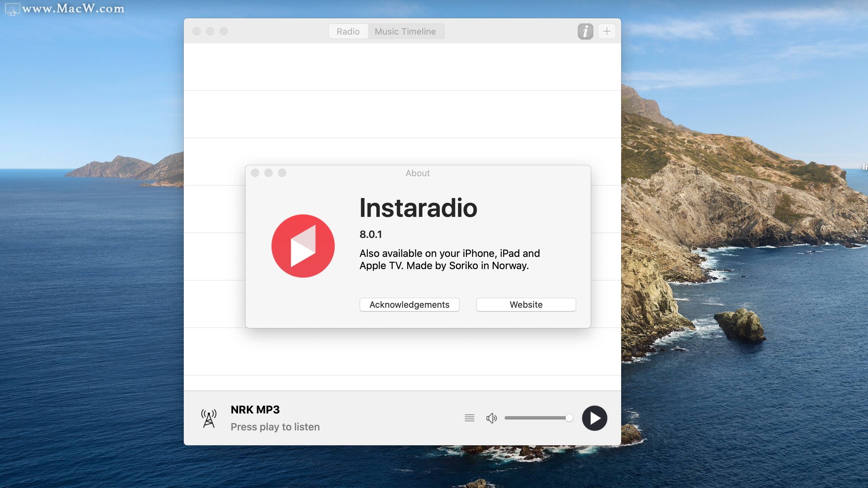
Task: Mute audio via the speaker icon
Action: pos(491,418)
